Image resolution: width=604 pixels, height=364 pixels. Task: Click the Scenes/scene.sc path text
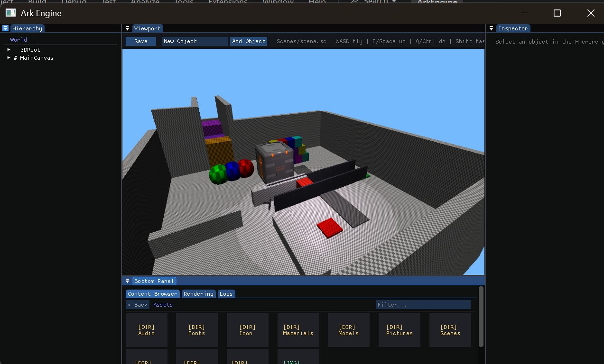302,41
